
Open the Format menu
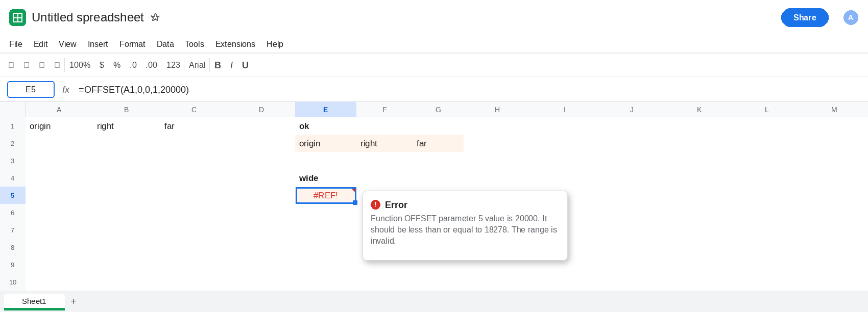(132, 44)
